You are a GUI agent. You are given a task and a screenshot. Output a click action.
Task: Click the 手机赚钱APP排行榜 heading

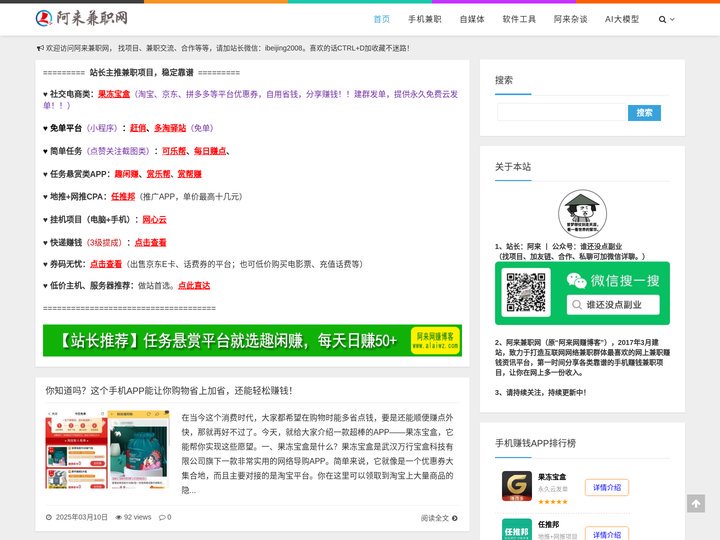[x=535, y=443]
